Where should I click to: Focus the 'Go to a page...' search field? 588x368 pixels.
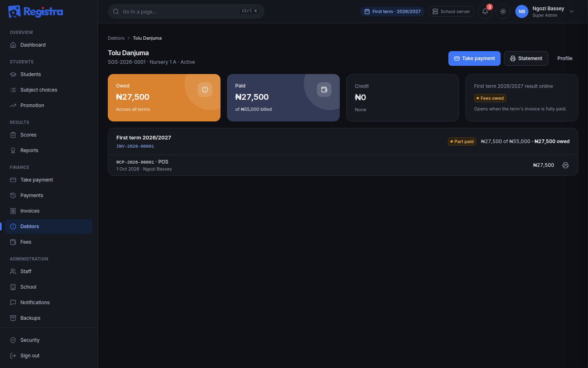click(186, 11)
